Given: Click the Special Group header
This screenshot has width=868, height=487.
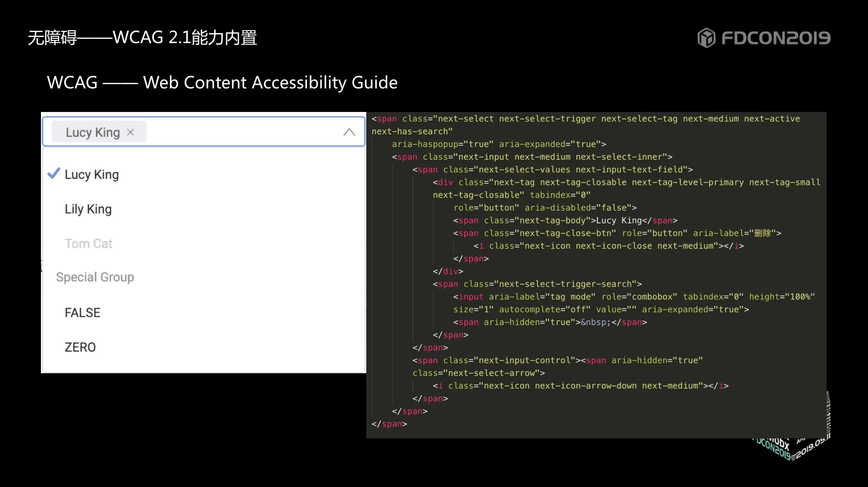Looking at the screenshot, I should point(95,277).
